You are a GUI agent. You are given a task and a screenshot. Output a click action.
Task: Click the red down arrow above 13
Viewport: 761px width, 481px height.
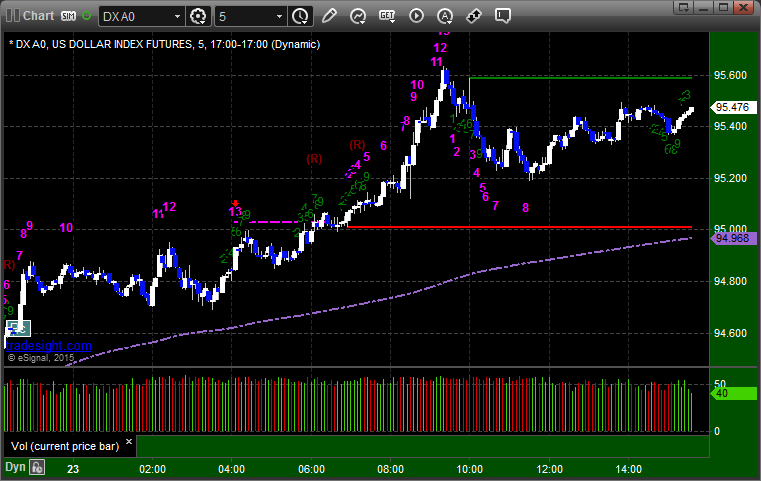coord(235,203)
